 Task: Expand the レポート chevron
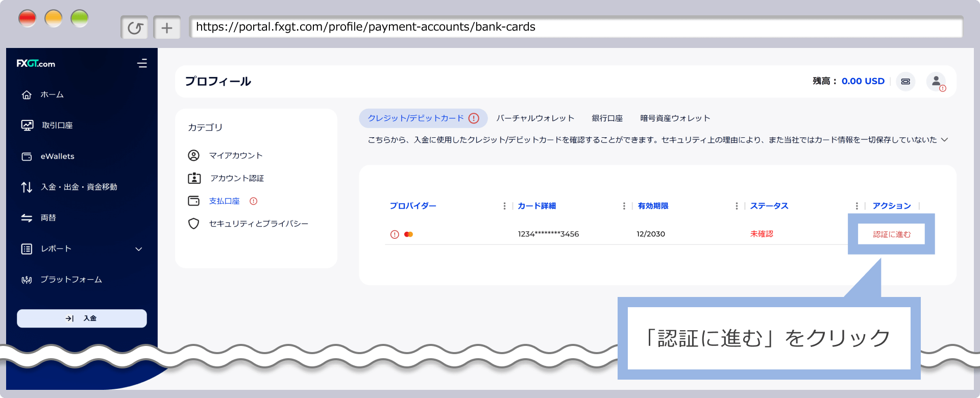139,249
